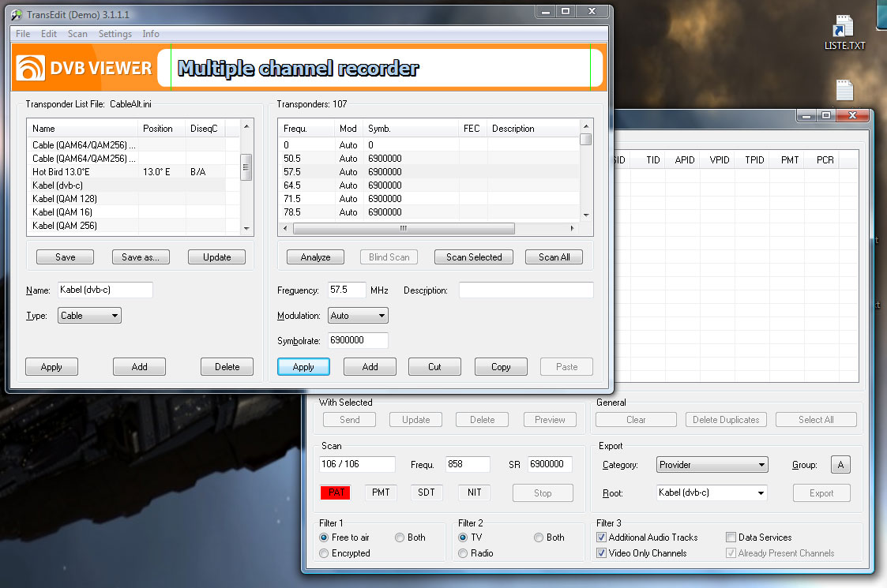Enable Data Services checkbox
Viewport: 887px width, 588px height.
coord(758,537)
